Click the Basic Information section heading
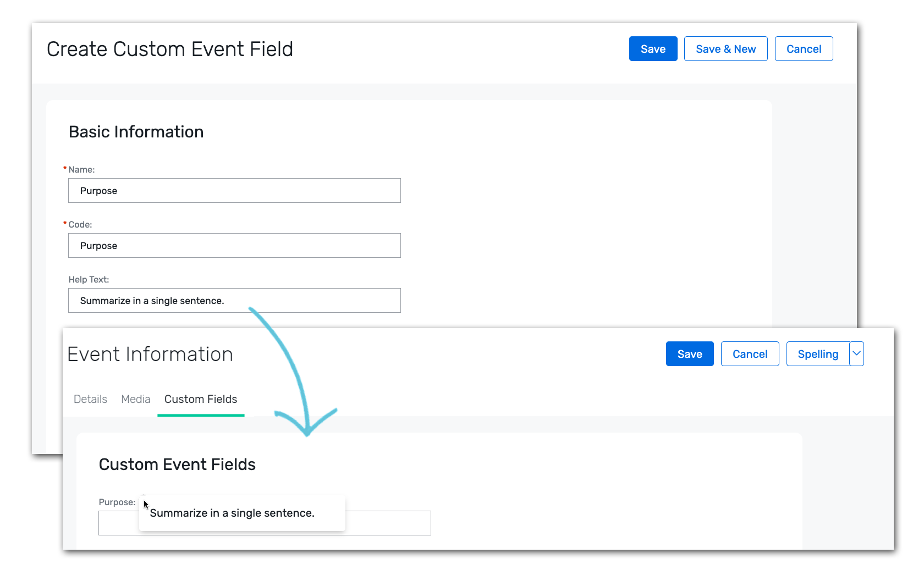924x575 pixels. pyautogui.click(x=136, y=132)
